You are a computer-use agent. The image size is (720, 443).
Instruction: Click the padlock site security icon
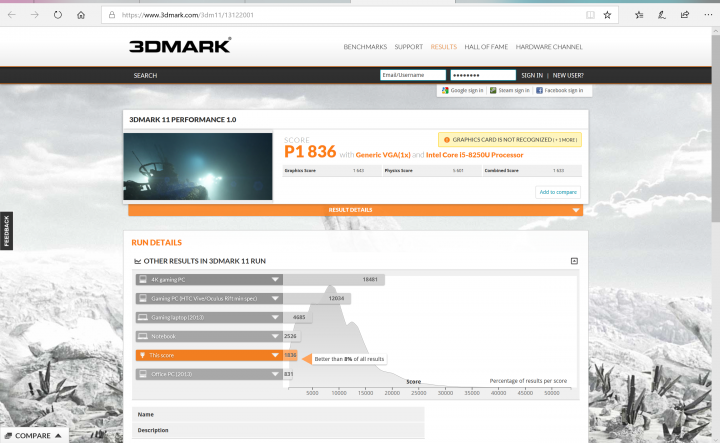click(x=112, y=15)
